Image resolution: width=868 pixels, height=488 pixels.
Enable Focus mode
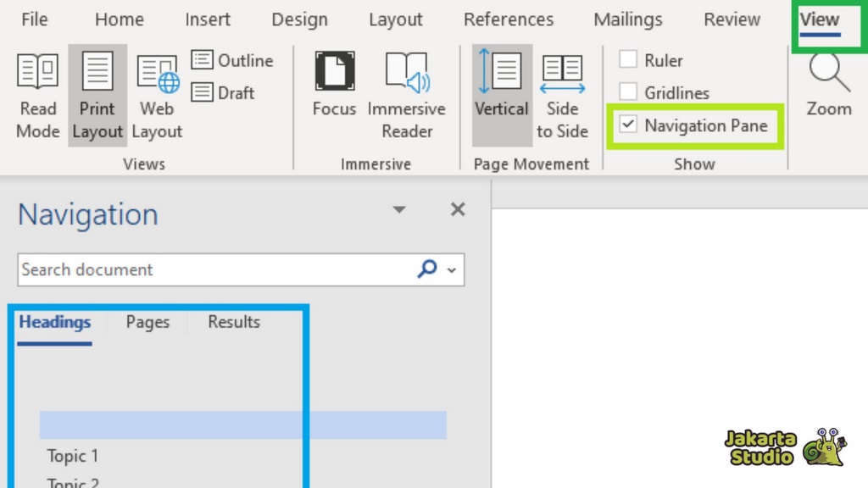point(334,85)
